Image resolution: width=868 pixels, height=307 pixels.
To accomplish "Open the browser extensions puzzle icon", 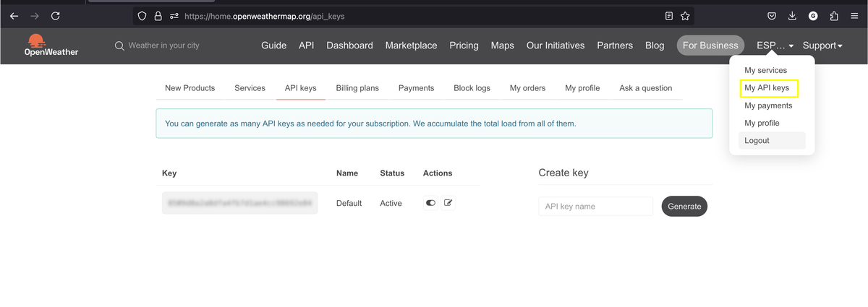I will 834,15.
